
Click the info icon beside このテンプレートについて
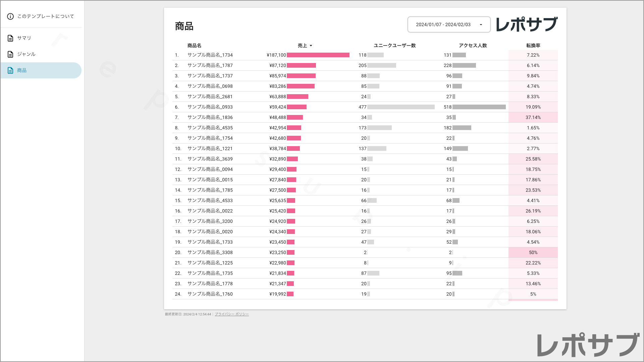click(x=10, y=16)
